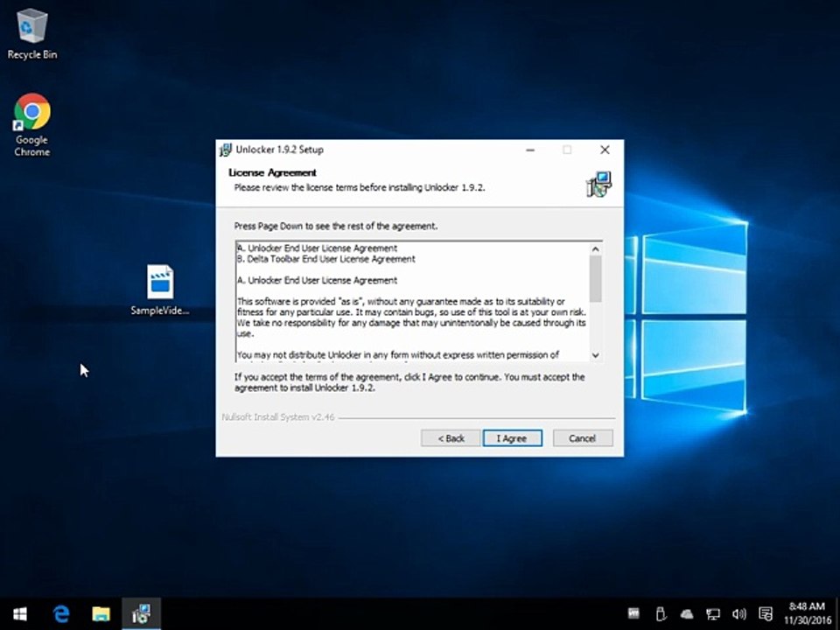Click the license agreement scrollbar thumb

point(595,278)
